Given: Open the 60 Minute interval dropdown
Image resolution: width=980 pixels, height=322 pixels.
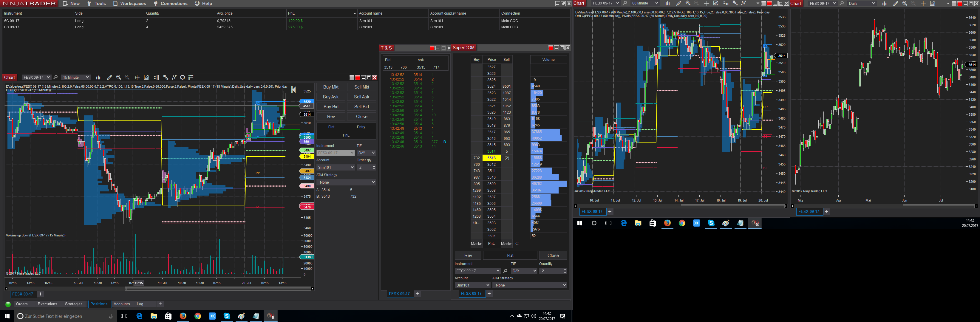Looking at the screenshot, I should [645, 3].
